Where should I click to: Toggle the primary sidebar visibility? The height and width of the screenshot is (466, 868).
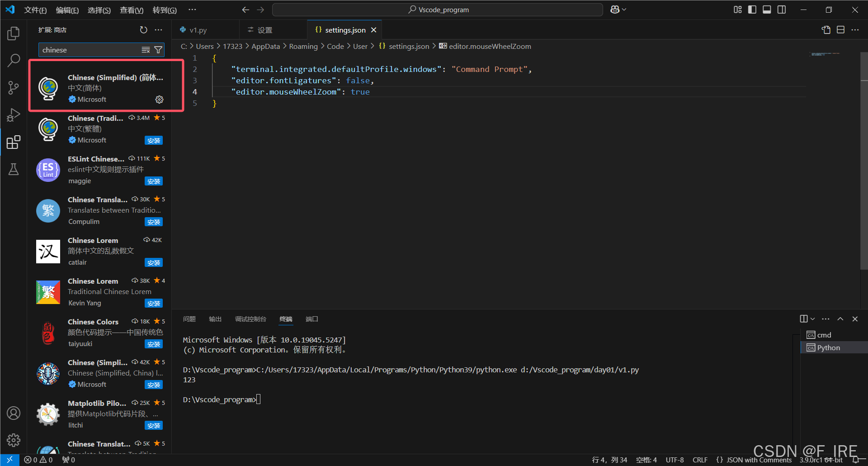click(752, 9)
